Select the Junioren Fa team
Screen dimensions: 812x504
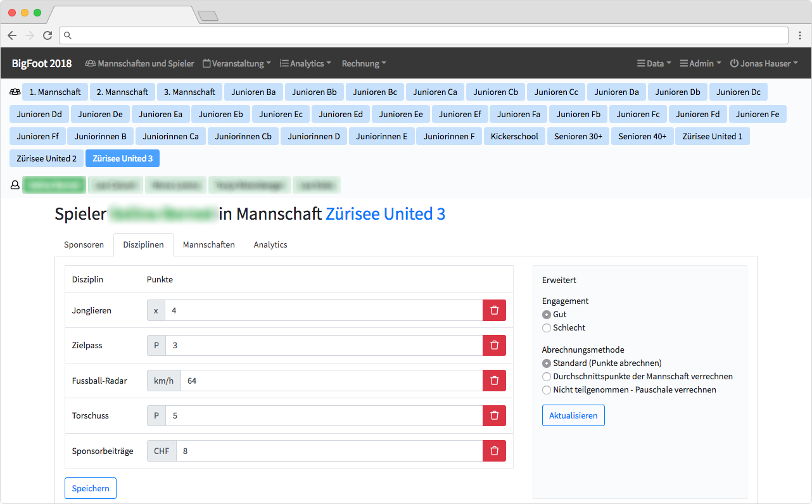[x=519, y=114]
